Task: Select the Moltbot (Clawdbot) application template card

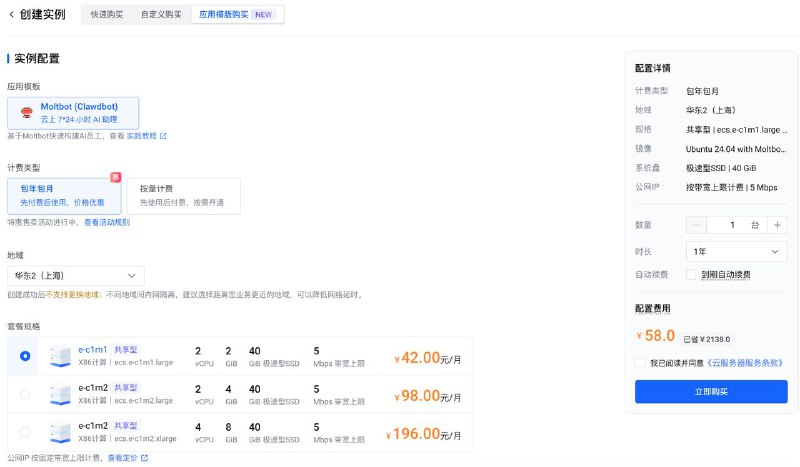Action: pos(73,113)
